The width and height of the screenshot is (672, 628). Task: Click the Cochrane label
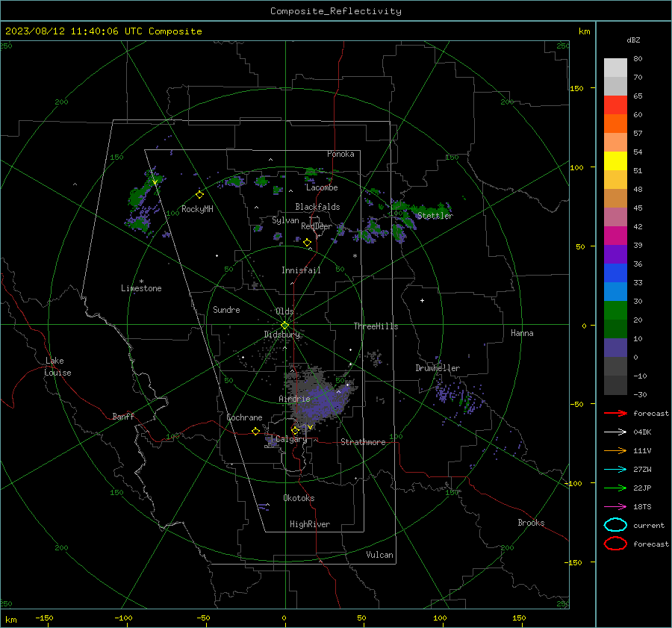point(244,417)
